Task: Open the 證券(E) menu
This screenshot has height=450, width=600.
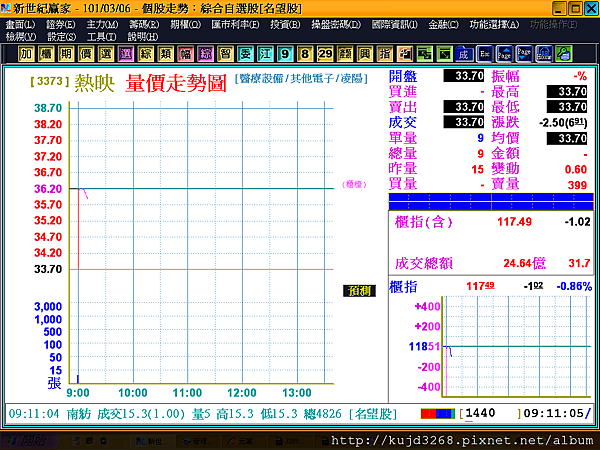Action: 61,24
